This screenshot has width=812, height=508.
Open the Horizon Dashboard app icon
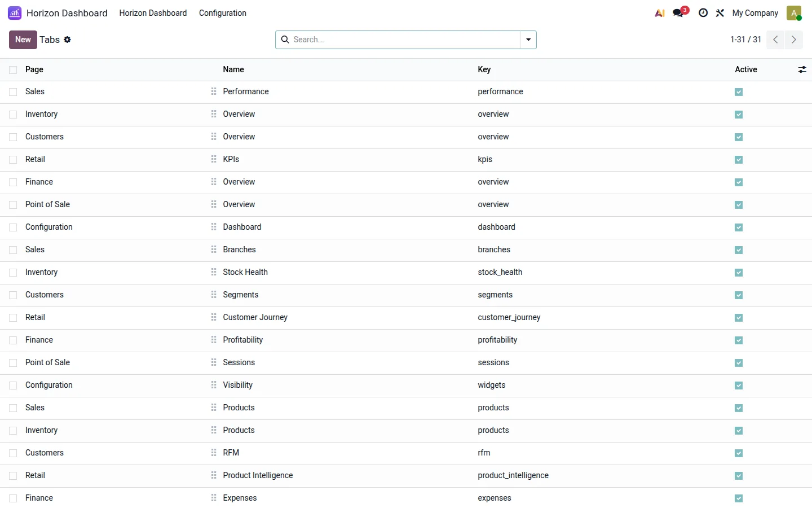[x=15, y=13]
